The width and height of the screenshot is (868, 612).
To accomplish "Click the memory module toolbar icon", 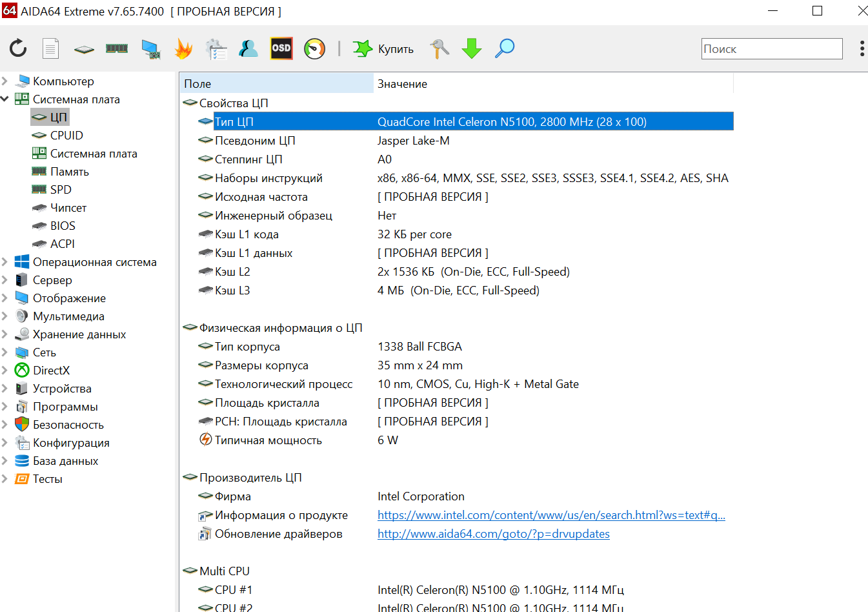I will click(x=117, y=48).
